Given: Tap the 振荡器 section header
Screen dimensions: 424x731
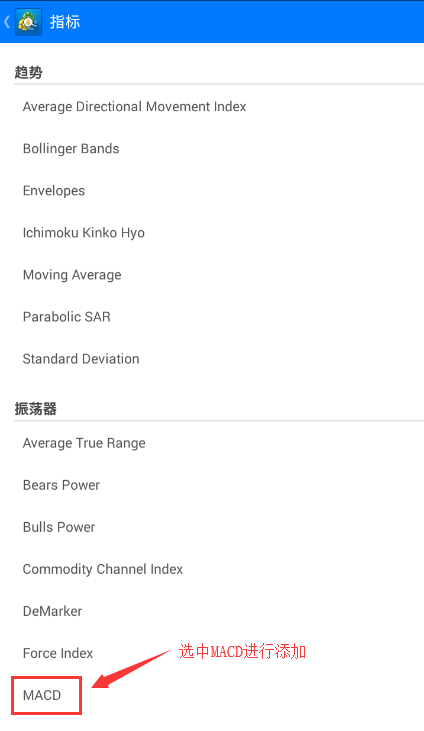Looking at the screenshot, I should point(35,409).
